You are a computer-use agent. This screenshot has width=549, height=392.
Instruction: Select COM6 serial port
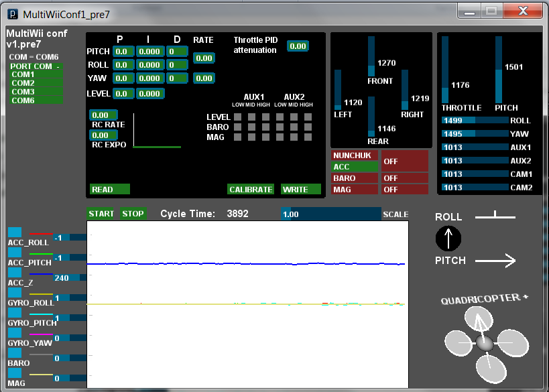coord(36,101)
